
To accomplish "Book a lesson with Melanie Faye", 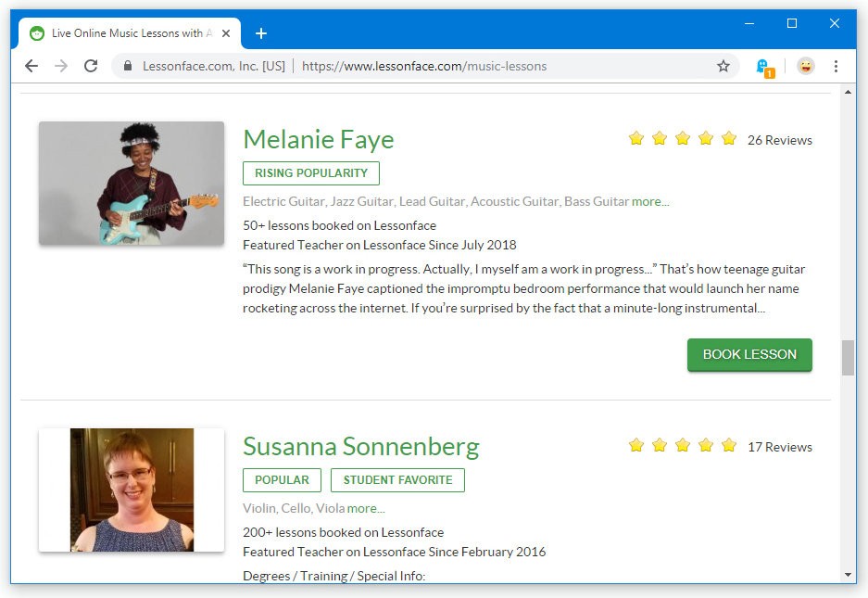I will coord(749,355).
